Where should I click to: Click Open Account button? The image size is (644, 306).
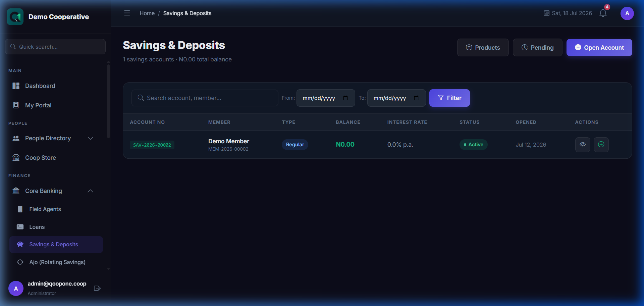point(599,48)
